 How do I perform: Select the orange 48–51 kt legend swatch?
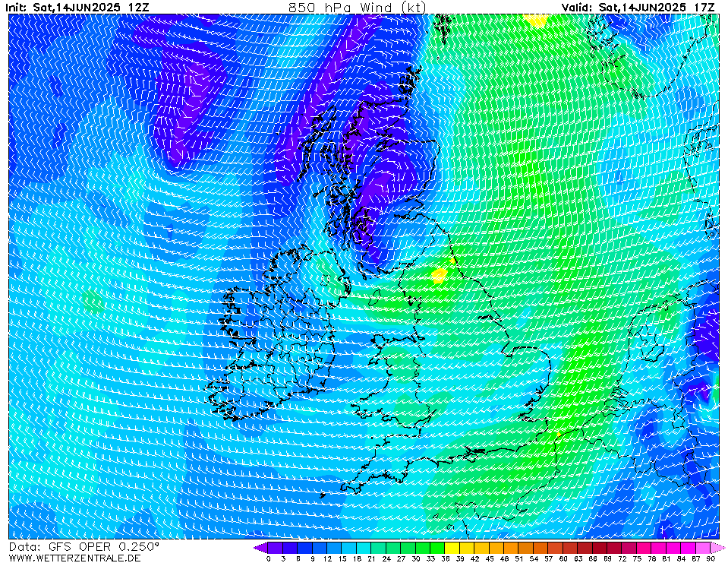point(511,548)
